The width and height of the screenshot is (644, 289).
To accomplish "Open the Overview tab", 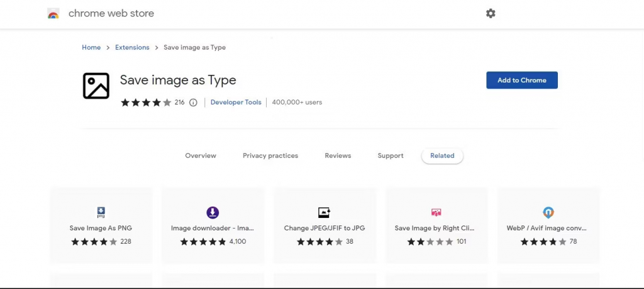I will tap(201, 156).
